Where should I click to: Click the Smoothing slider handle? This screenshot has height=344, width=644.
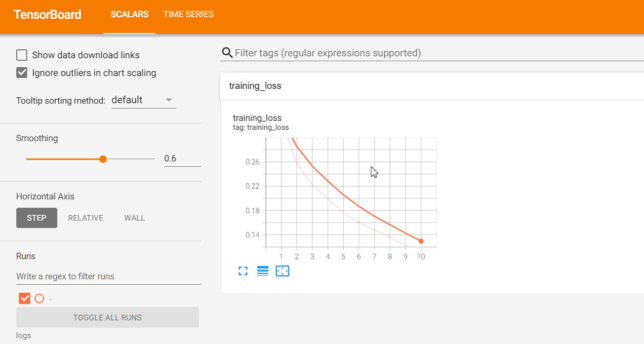tap(103, 159)
